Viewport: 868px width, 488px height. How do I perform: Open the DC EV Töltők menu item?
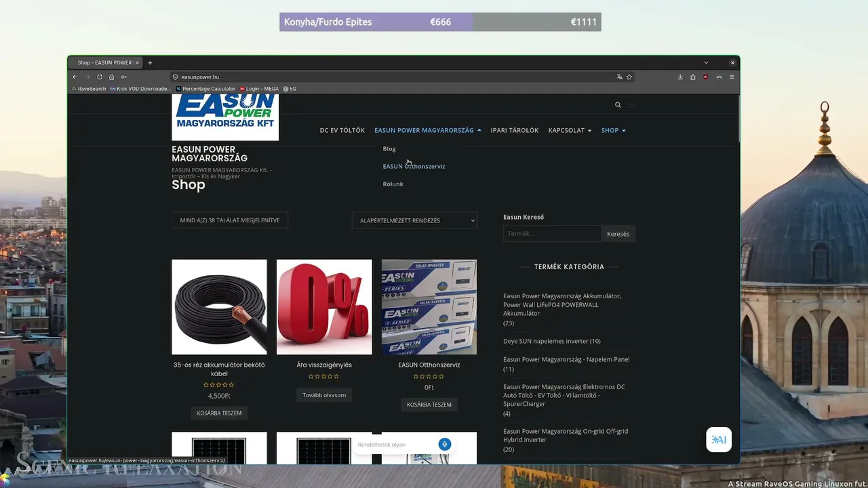[342, 130]
